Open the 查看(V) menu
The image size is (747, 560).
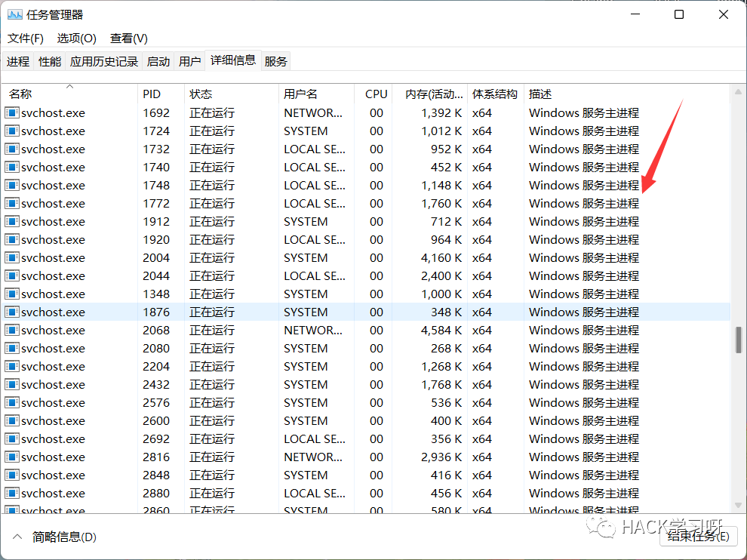[x=128, y=38]
